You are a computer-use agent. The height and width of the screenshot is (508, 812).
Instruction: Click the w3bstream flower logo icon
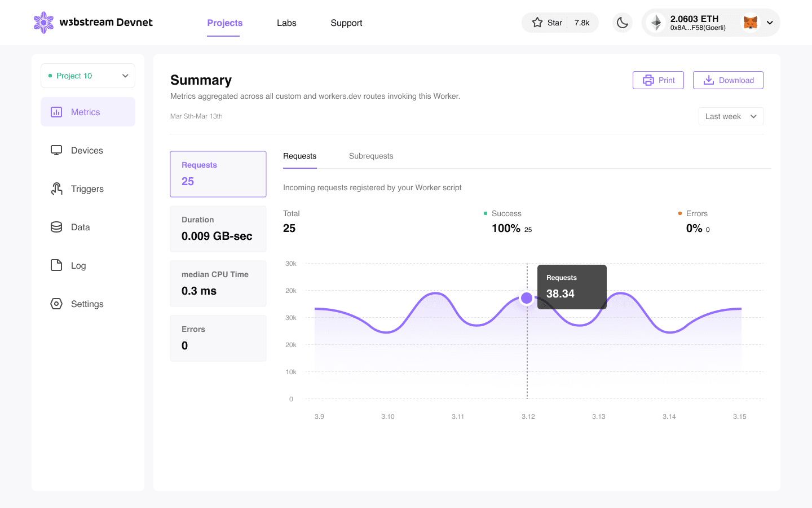(x=43, y=23)
